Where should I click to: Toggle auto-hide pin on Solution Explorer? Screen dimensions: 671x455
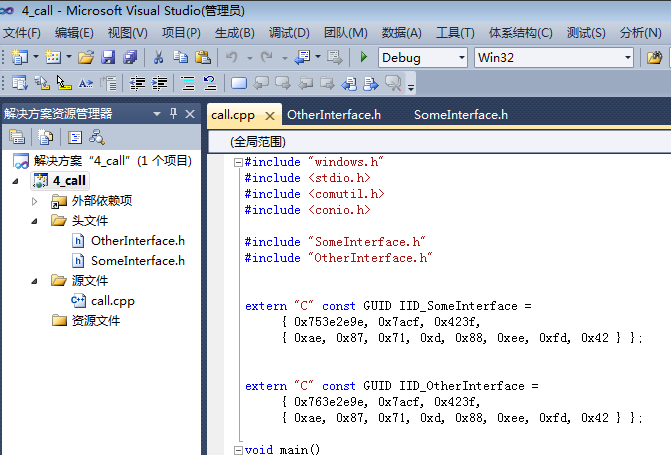click(173, 113)
